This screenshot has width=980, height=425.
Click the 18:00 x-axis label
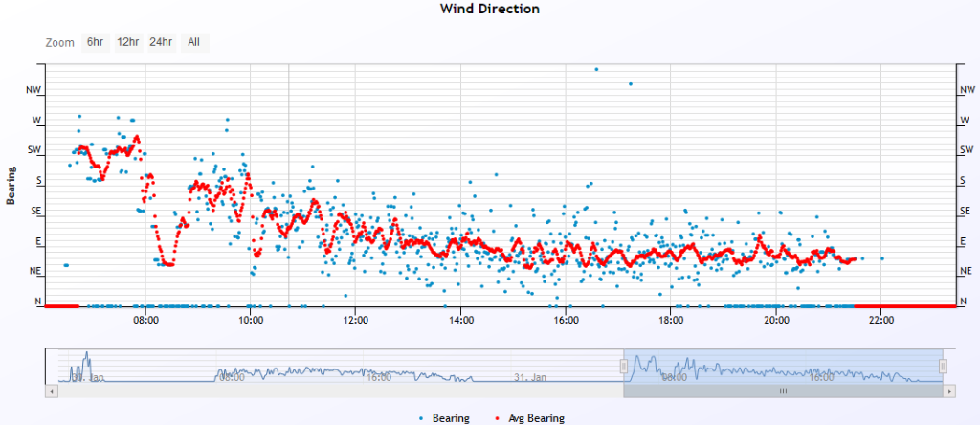[670, 320]
